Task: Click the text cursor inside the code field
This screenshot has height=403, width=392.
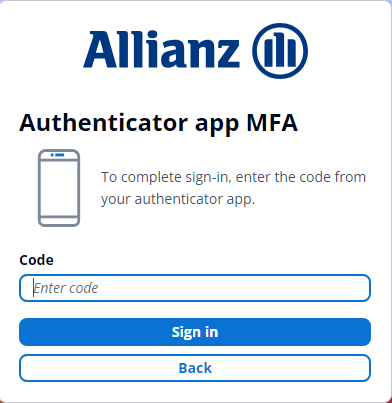Action: click(34, 288)
